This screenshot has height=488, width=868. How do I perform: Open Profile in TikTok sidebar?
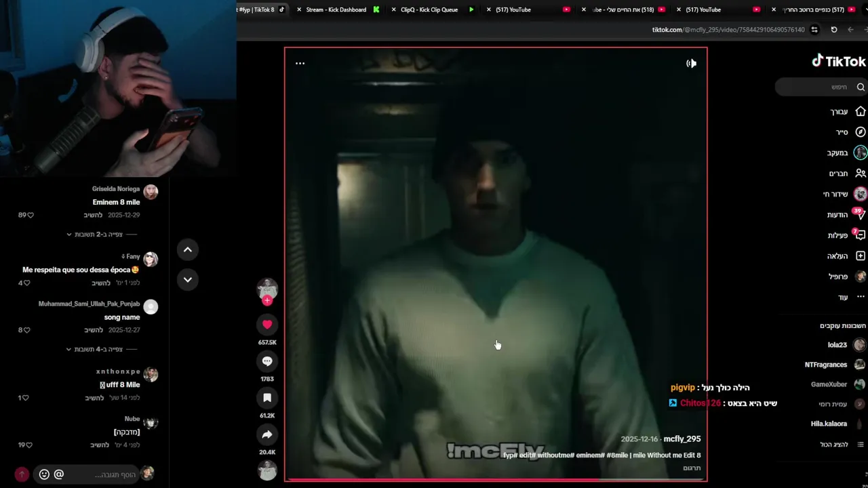848,277
